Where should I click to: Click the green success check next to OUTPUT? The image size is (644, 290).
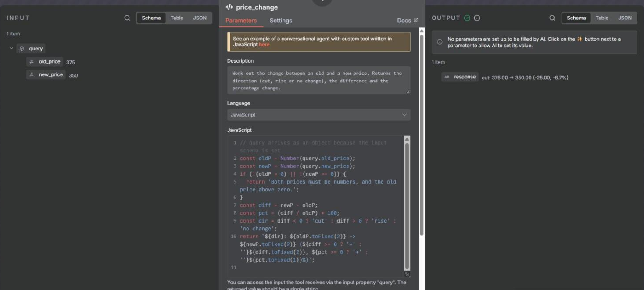tap(467, 18)
